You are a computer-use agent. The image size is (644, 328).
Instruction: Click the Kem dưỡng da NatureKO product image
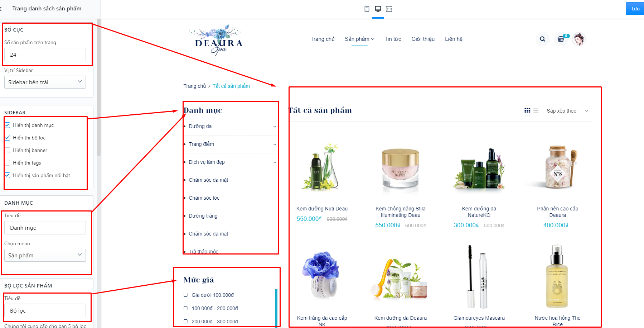pos(479,168)
